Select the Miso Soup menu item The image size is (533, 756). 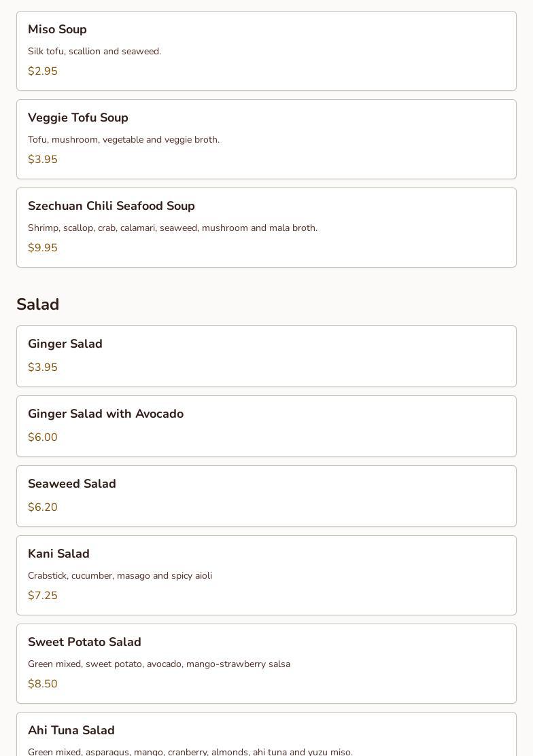tap(266, 51)
